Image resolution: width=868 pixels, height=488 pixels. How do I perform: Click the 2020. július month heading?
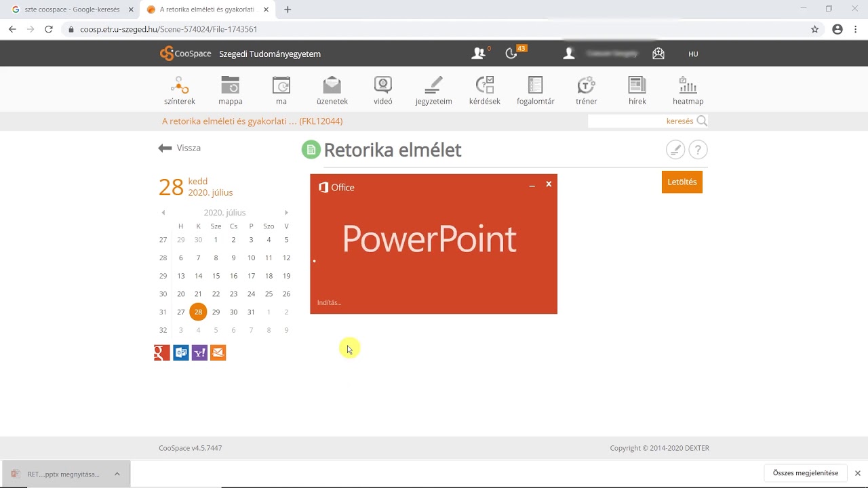tap(224, 213)
